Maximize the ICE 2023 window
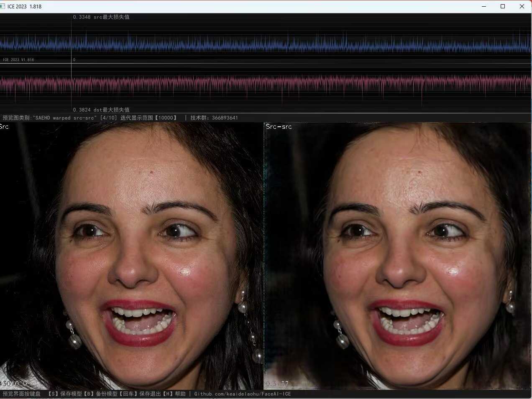532x399 pixels. tap(503, 6)
